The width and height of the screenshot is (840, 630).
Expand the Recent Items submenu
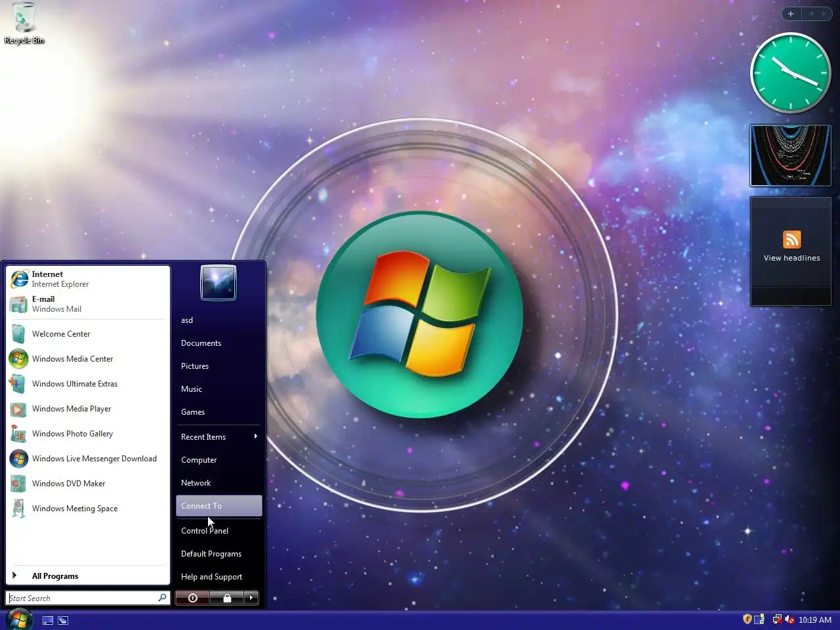219,437
